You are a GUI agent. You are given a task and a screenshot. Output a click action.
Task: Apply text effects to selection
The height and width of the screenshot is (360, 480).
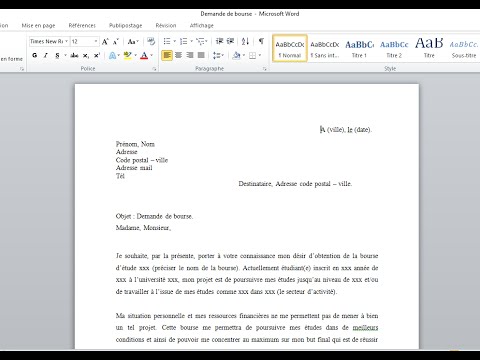tap(112, 55)
